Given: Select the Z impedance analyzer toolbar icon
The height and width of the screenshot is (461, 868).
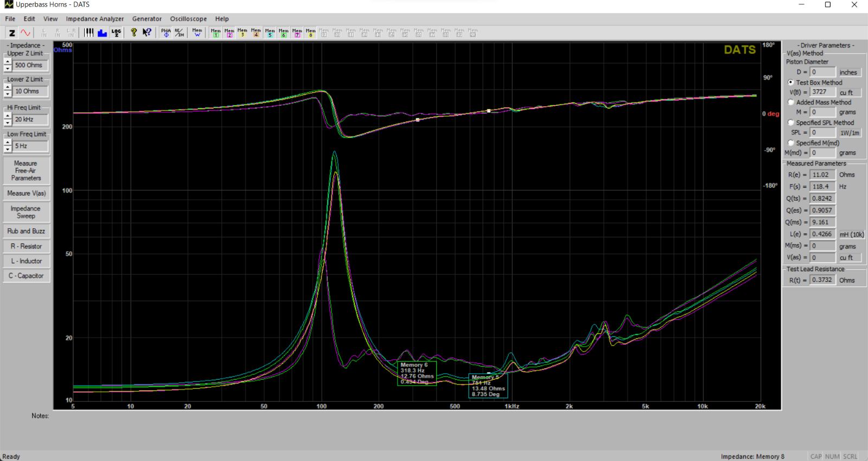Looking at the screenshot, I should coord(12,33).
